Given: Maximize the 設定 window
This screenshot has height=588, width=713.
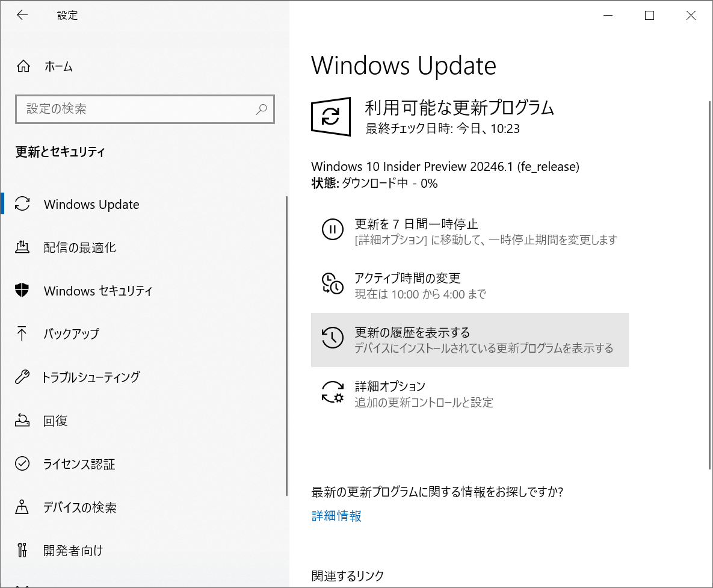Looking at the screenshot, I should (649, 16).
